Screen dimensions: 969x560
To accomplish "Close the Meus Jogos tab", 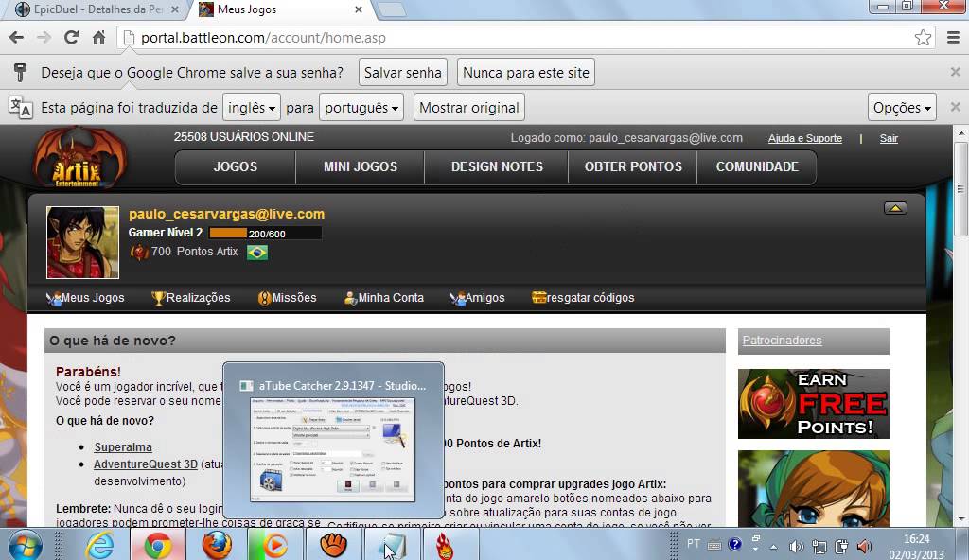I will [x=359, y=9].
